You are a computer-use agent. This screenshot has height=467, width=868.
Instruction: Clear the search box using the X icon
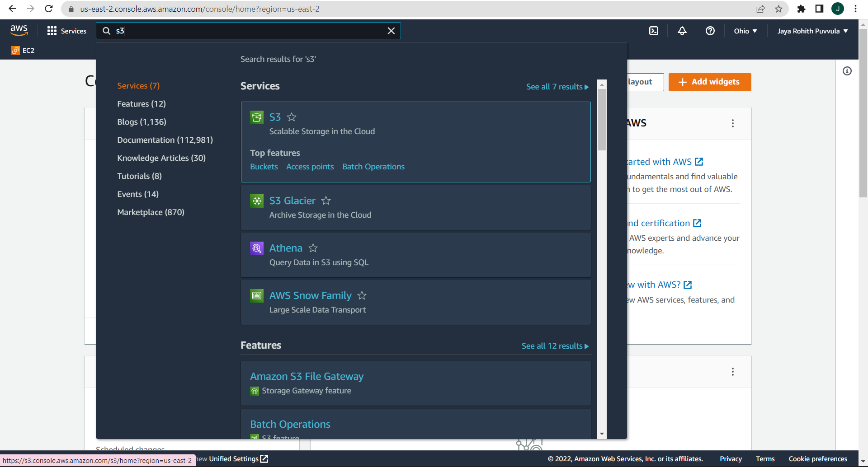pyautogui.click(x=392, y=31)
